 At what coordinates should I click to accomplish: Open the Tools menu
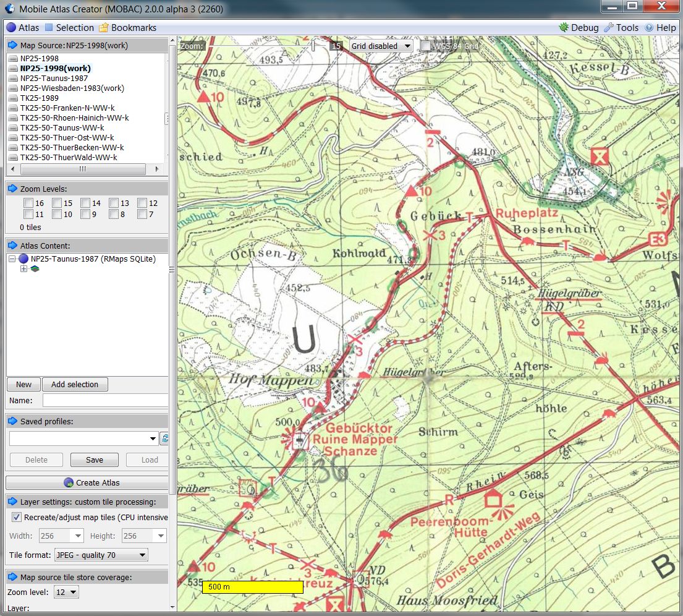[621, 27]
